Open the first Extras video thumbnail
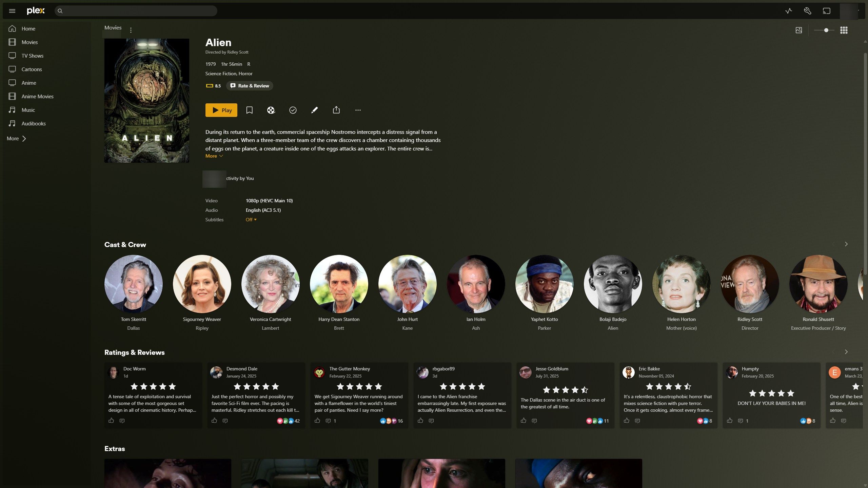Screen dimensions: 868x488 (x=168, y=473)
